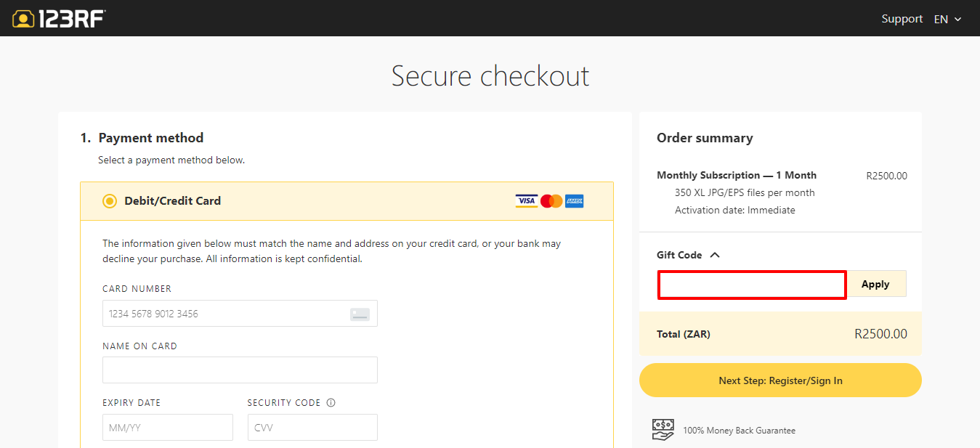Click the CVV security code field
The image size is (980, 448).
pos(312,427)
